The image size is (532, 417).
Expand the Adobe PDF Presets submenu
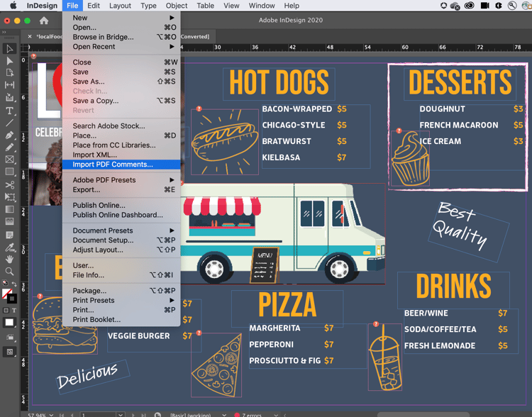click(121, 180)
